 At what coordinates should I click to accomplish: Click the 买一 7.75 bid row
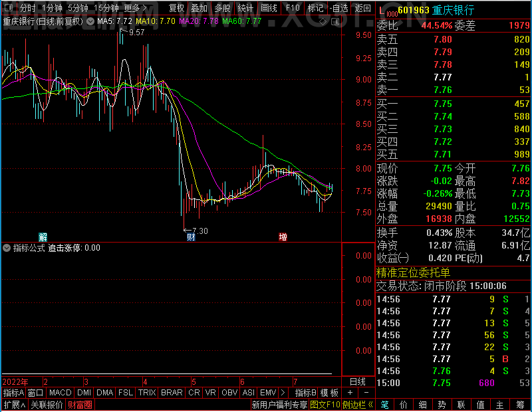point(454,104)
